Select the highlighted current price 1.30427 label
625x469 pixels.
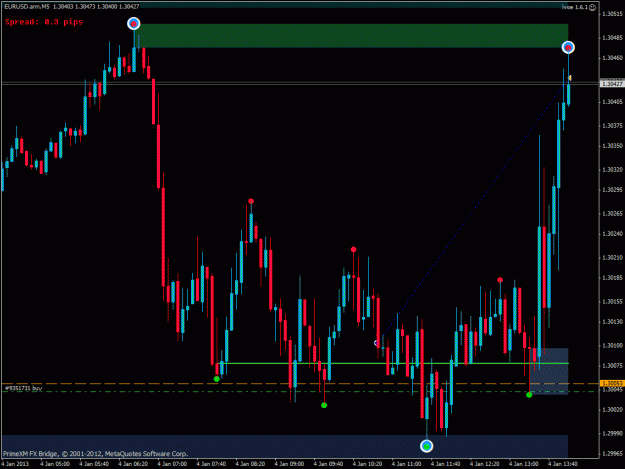612,84
